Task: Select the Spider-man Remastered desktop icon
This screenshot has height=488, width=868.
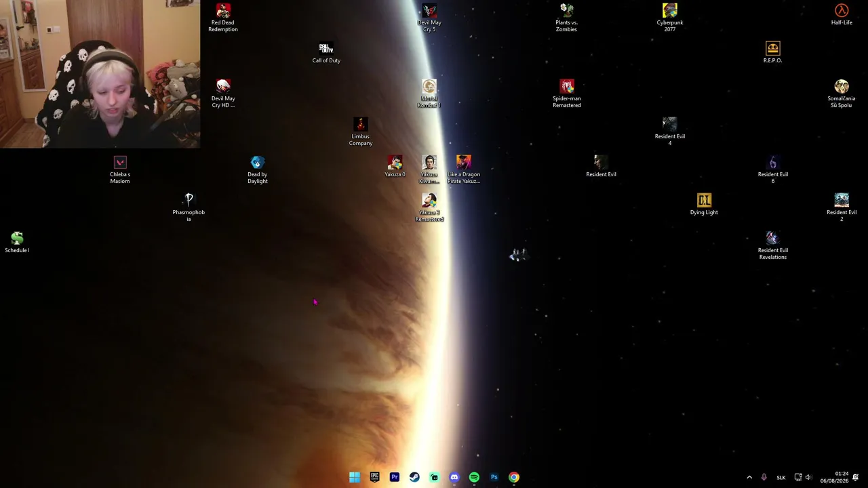Action: (566, 94)
